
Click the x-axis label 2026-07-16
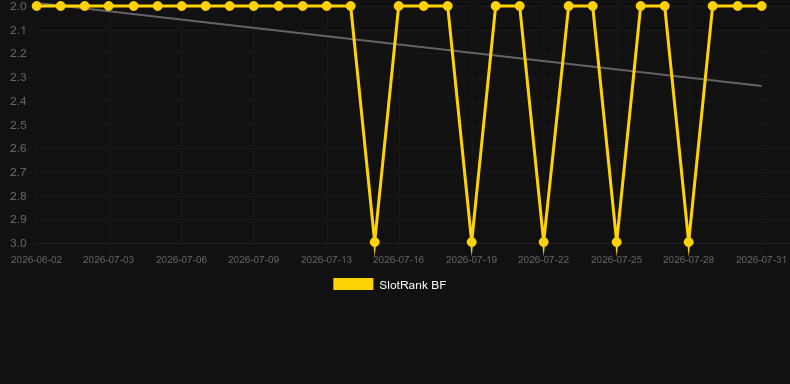399,260
